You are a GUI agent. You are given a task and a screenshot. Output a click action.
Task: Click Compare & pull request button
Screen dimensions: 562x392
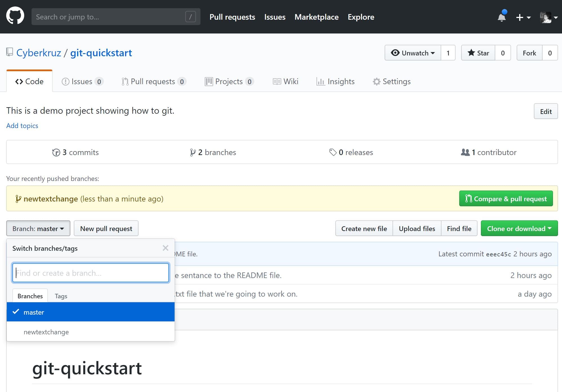pyautogui.click(x=506, y=199)
